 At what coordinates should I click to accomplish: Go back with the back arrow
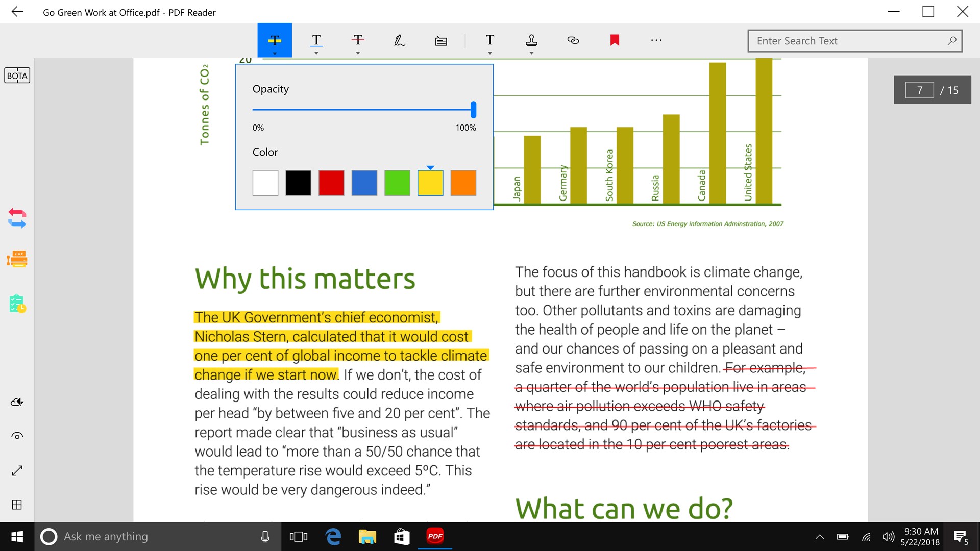click(x=18, y=12)
